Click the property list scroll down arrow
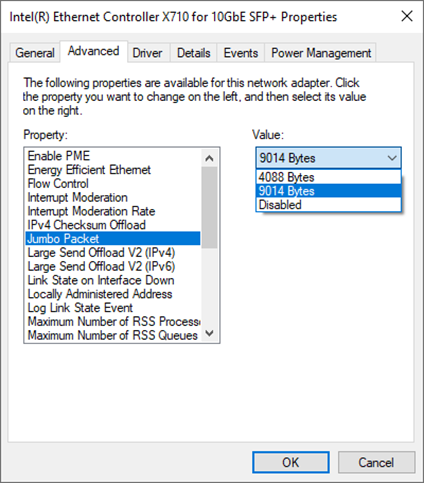Viewport: 424px width, 483px height. 209,333
